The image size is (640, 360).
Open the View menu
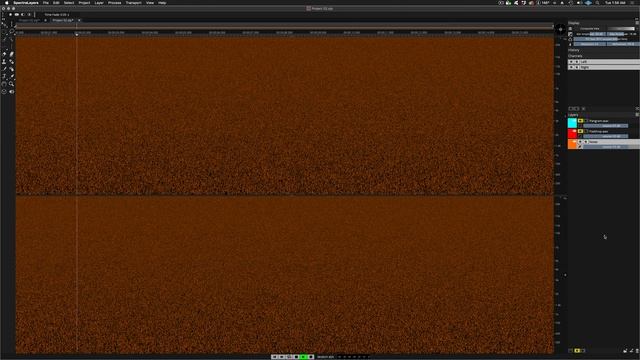(x=150, y=3)
